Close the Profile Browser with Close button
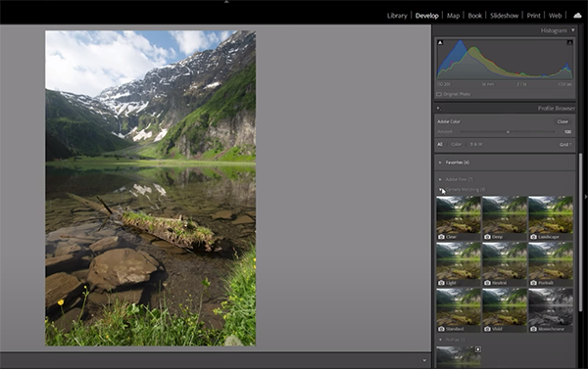The height and width of the screenshot is (369, 588). [x=563, y=121]
